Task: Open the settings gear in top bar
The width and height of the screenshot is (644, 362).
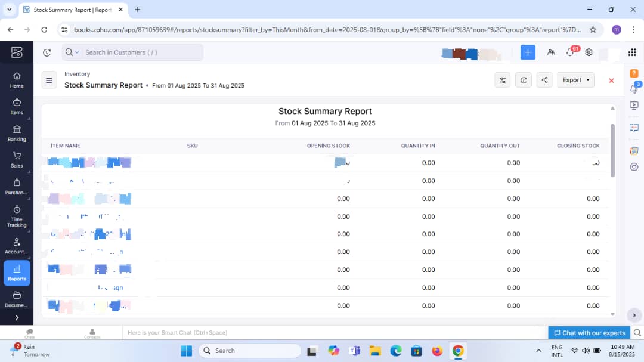Action: click(x=589, y=52)
